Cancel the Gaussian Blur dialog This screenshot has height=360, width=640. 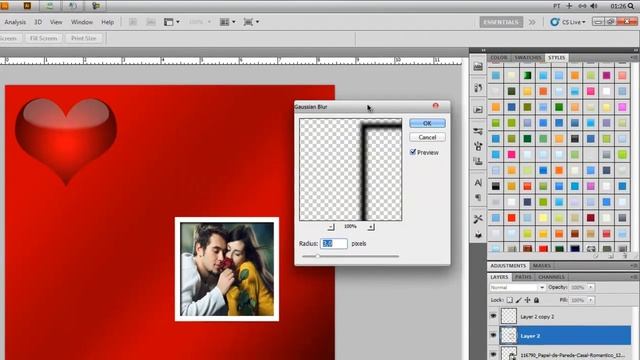[x=427, y=138]
